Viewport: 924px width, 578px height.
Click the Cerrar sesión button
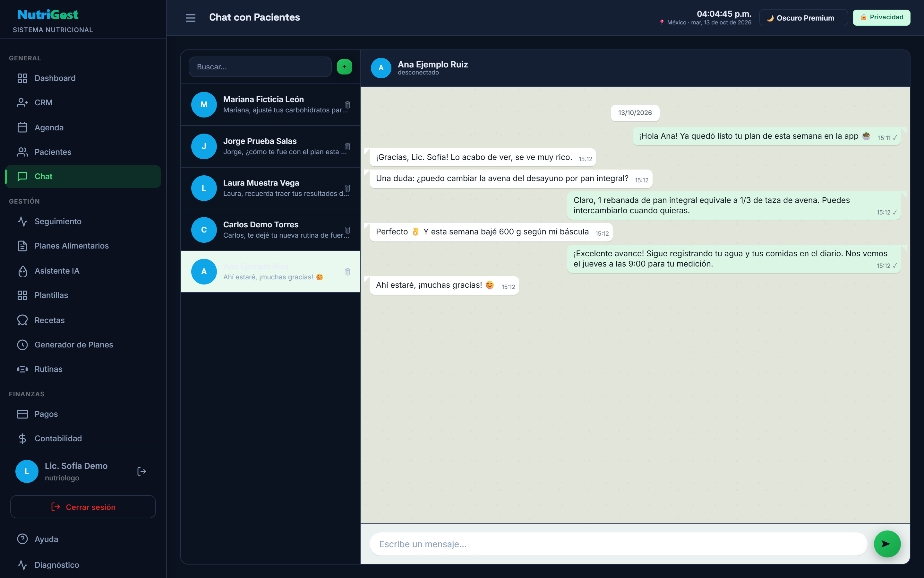point(83,507)
